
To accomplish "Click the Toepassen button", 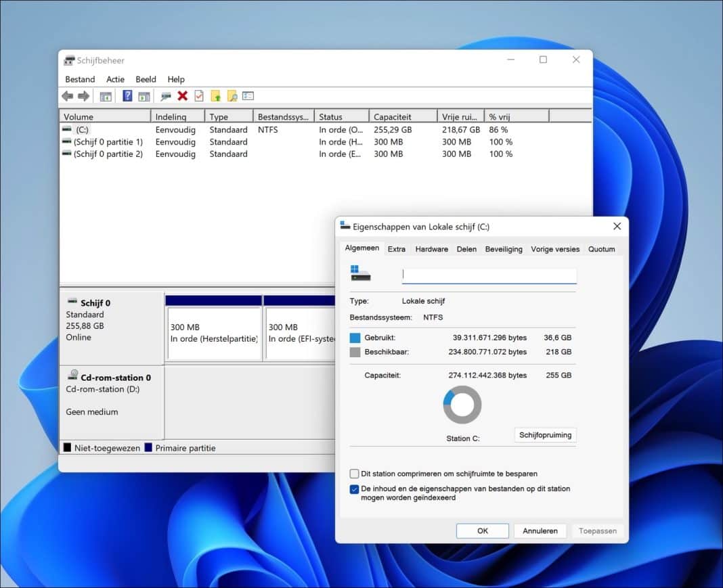I will (x=597, y=530).
